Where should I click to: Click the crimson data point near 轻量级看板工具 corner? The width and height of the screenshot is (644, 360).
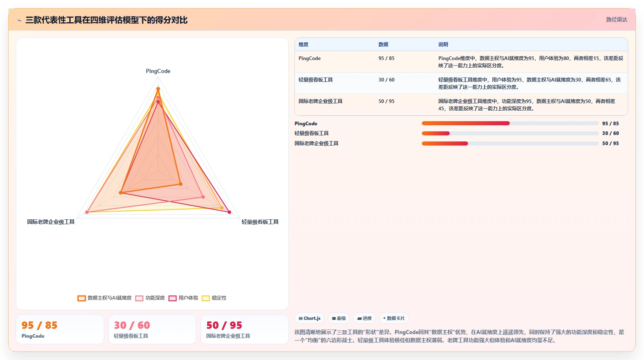point(229,212)
